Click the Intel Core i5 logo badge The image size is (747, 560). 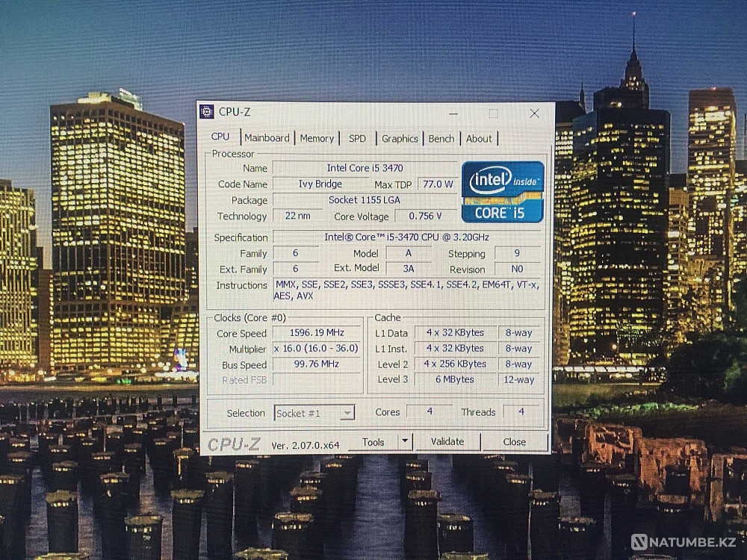point(503,192)
